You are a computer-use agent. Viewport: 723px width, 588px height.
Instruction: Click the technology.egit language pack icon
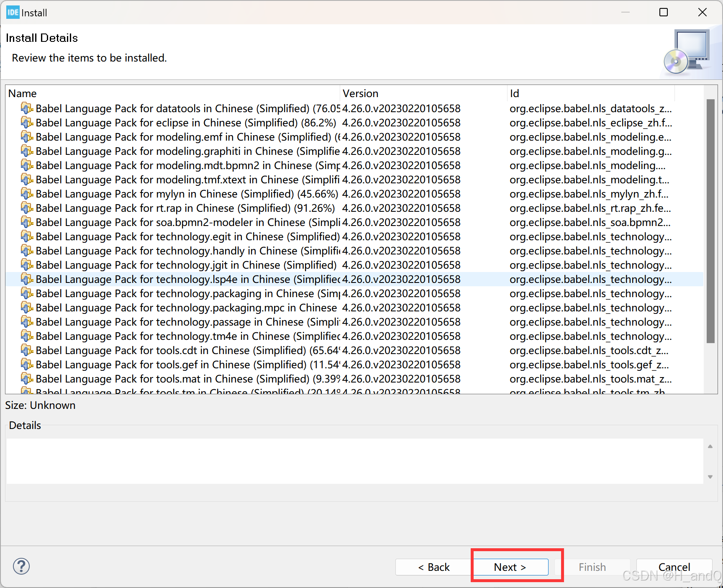click(27, 236)
